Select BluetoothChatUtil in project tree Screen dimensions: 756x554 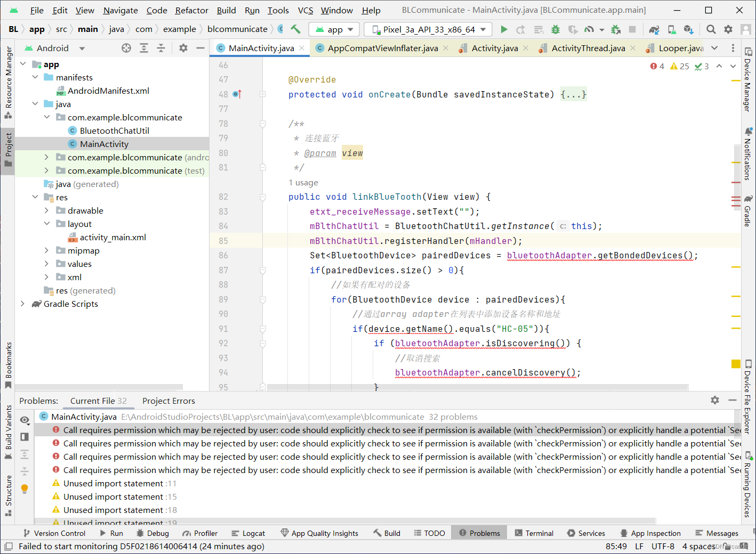(114, 131)
